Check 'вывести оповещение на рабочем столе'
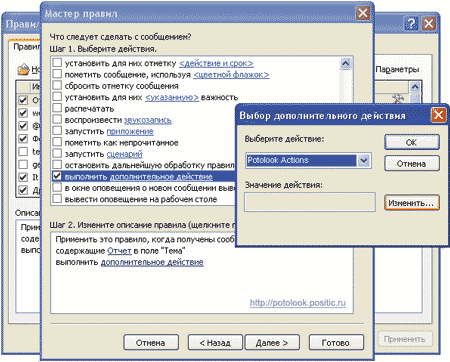450x362 pixels. tap(57, 199)
